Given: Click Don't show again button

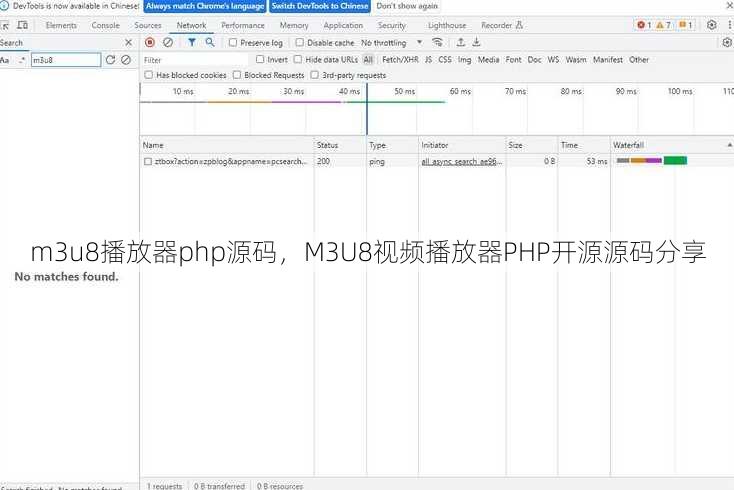Looking at the screenshot, I should (x=407, y=6).
